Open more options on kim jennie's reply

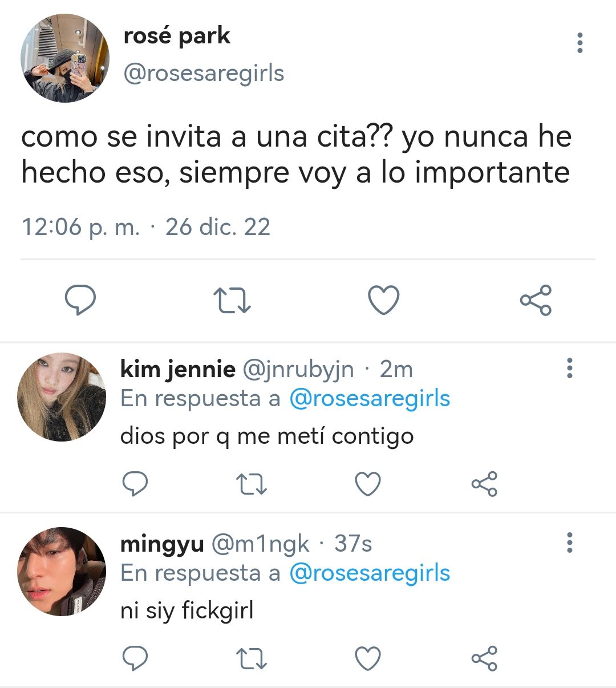tap(569, 369)
